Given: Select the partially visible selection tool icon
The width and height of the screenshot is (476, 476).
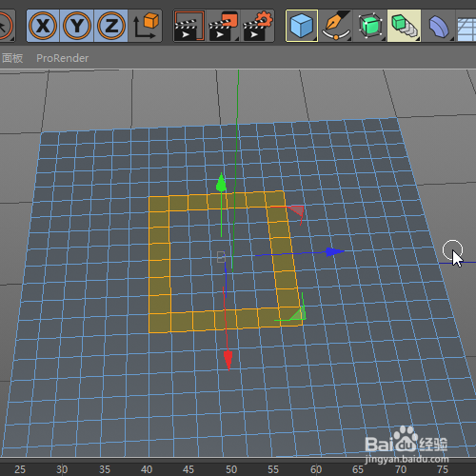Looking at the screenshot, I should (x=6, y=26).
